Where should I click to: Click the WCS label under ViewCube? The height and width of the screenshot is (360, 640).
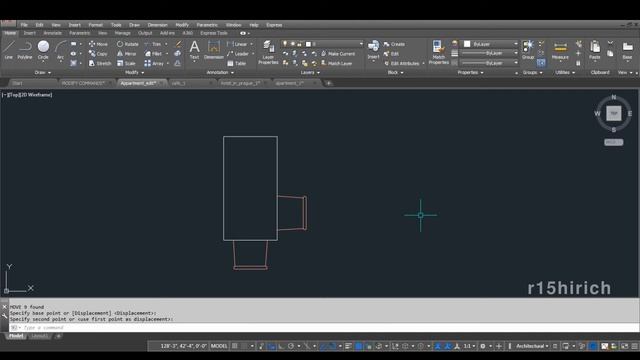[613, 142]
